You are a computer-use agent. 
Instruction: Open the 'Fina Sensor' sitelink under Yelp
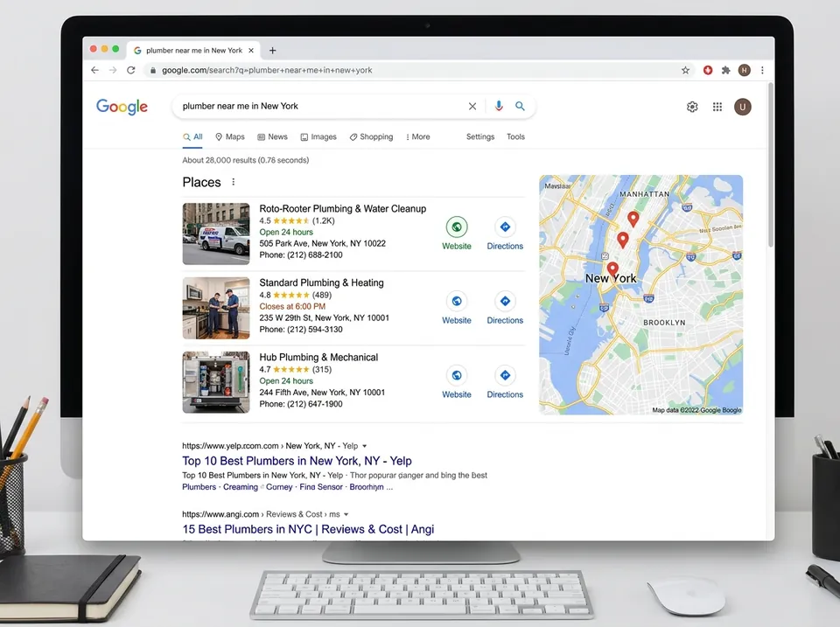tap(321, 487)
